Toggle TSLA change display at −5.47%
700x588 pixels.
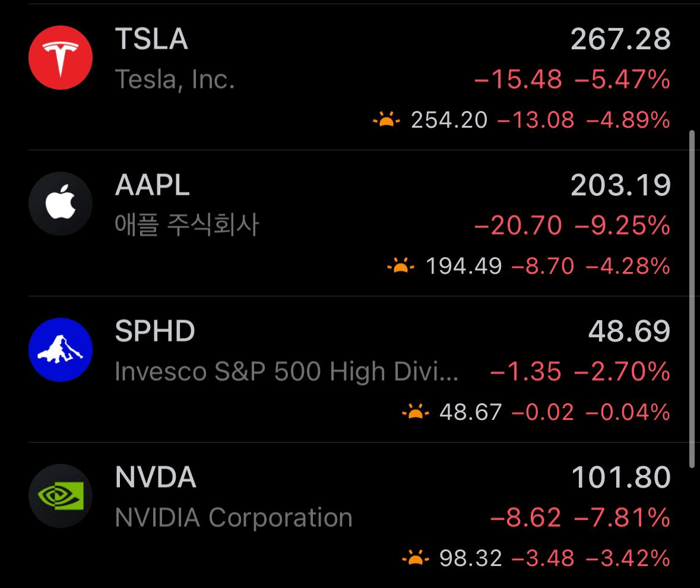(622, 80)
